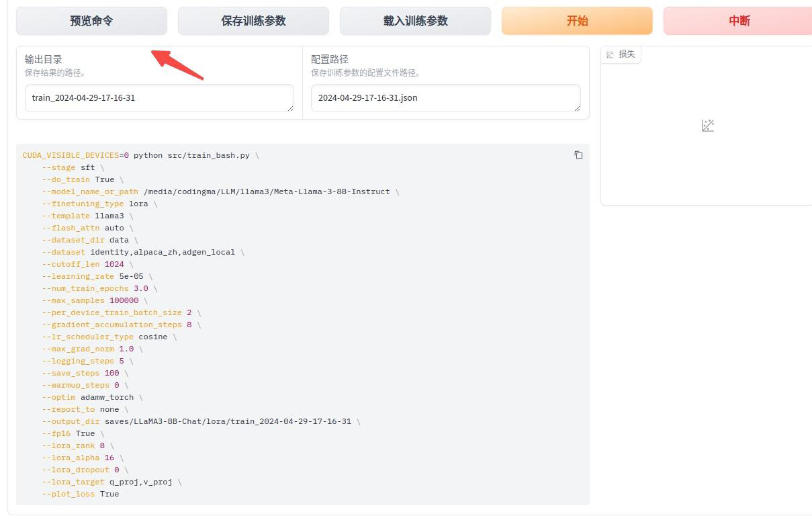The width and height of the screenshot is (812, 516).
Task: Click the 输出目录 label
Action: (44, 59)
